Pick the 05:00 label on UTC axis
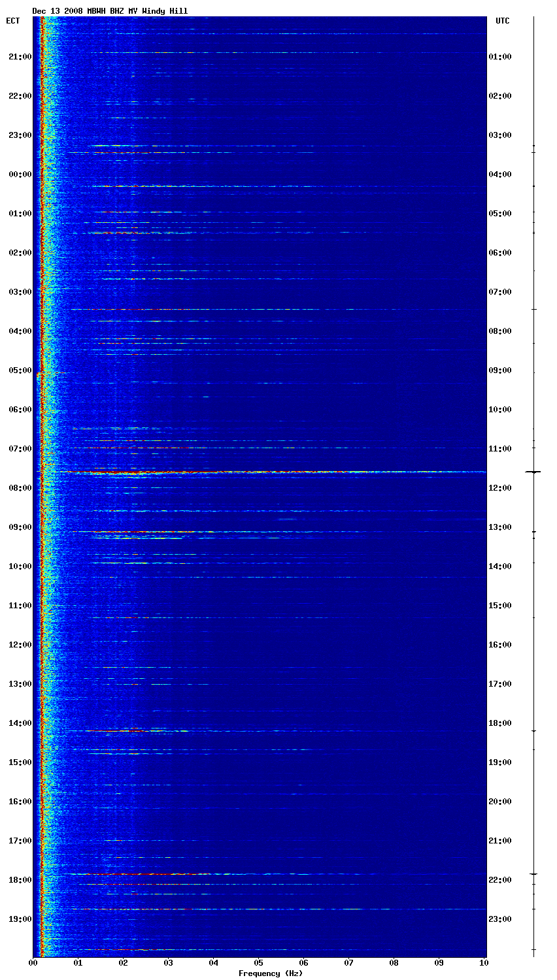The height and width of the screenshot is (980, 557). [500, 214]
